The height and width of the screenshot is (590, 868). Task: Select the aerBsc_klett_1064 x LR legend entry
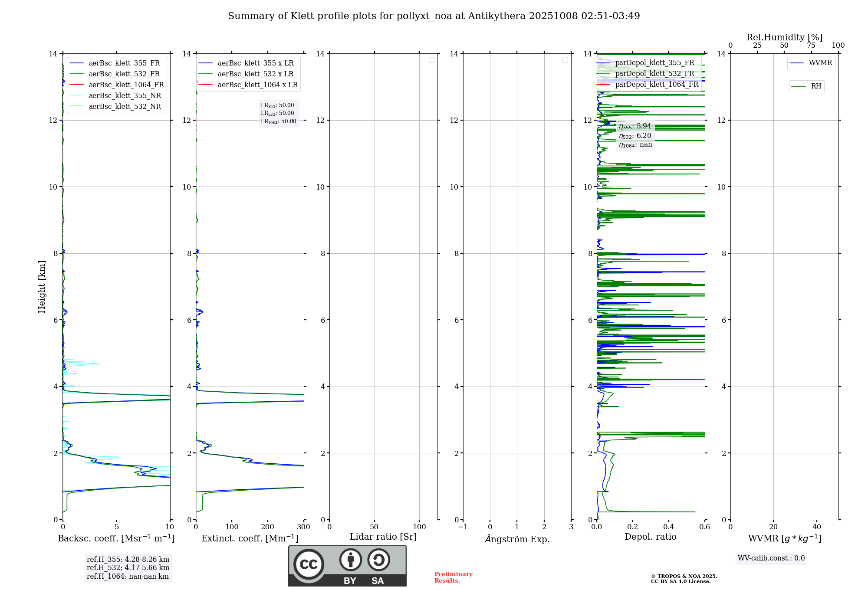[257, 85]
